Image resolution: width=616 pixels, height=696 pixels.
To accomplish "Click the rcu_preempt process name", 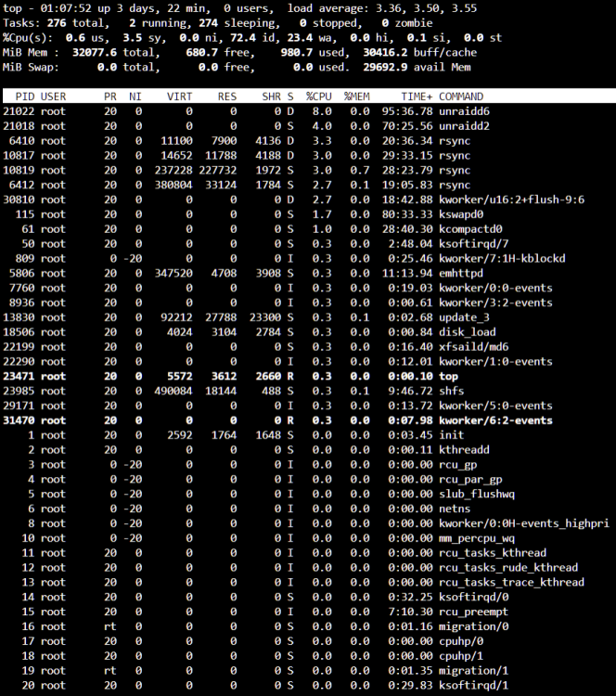I will click(473, 612).
